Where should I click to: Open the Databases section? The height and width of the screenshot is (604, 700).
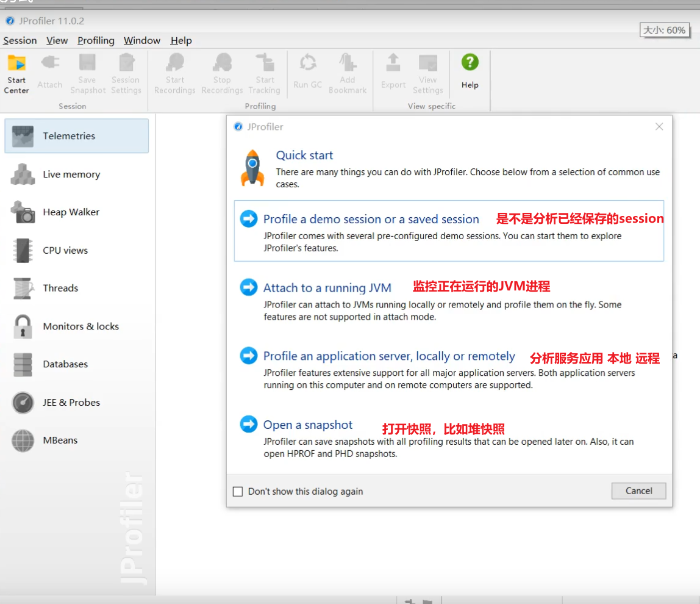[x=76, y=364]
